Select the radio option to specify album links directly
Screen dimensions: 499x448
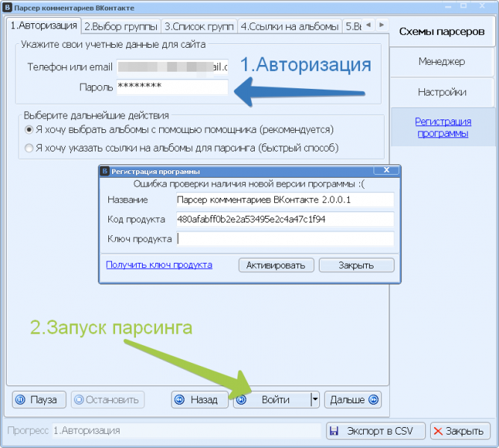[x=29, y=149]
